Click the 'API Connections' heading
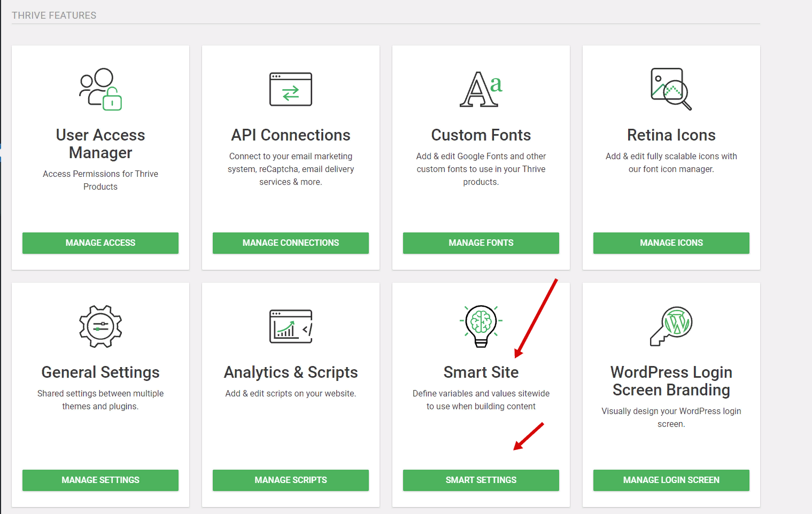This screenshot has height=514, width=812. click(291, 135)
